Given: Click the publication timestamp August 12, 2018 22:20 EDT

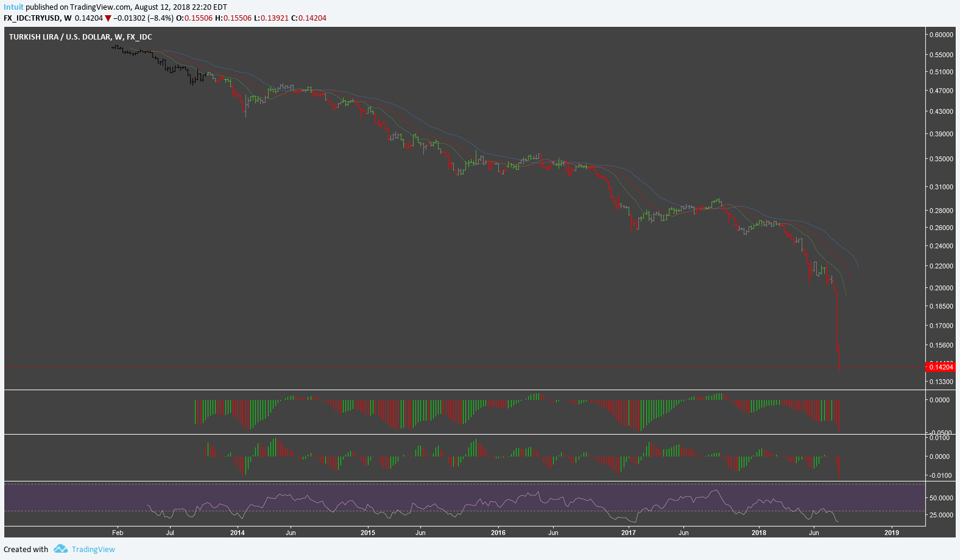Looking at the screenshot, I should click(180, 7).
